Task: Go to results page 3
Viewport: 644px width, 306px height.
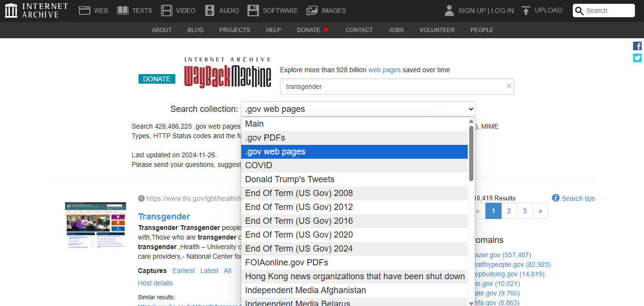Action: click(525, 211)
